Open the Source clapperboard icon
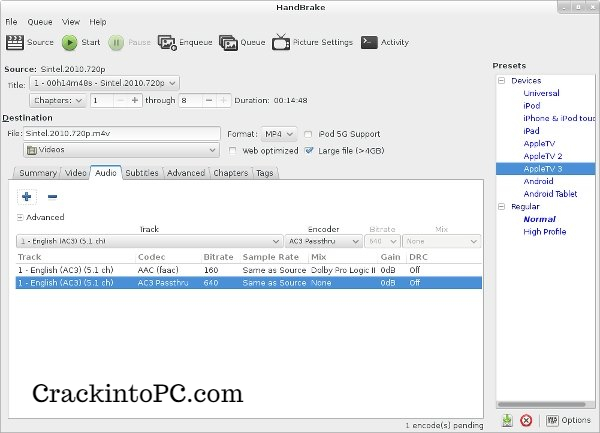Image resolution: width=600 pixels, height=433 pixels. point(15,42)
